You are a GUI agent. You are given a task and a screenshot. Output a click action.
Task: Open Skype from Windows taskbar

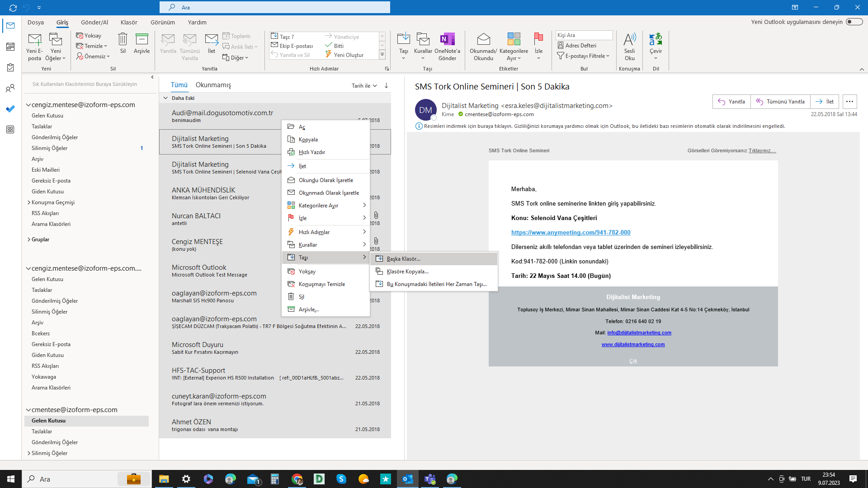click(x=341, y=479)
